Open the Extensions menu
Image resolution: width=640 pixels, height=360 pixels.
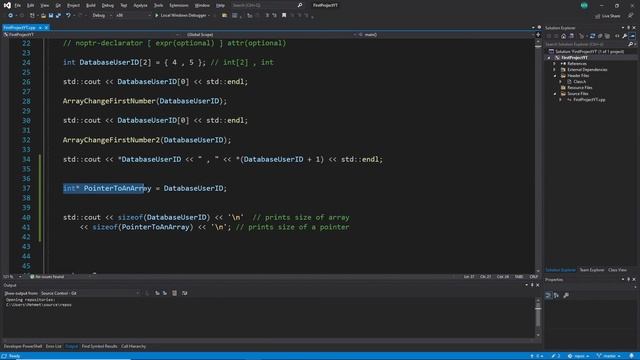(179, 5)
